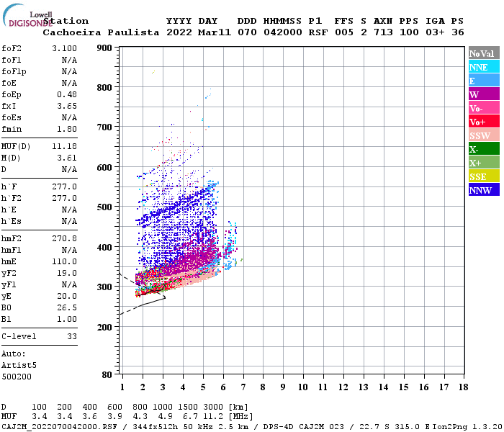Click the 900 km height axis label

tap(104, 48)
